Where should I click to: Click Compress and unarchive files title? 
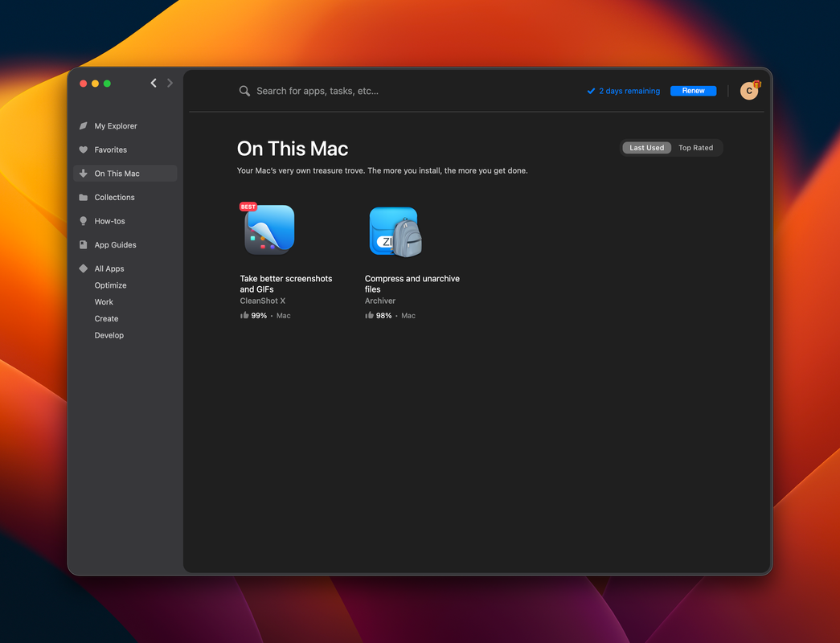[x=412, y=284]
